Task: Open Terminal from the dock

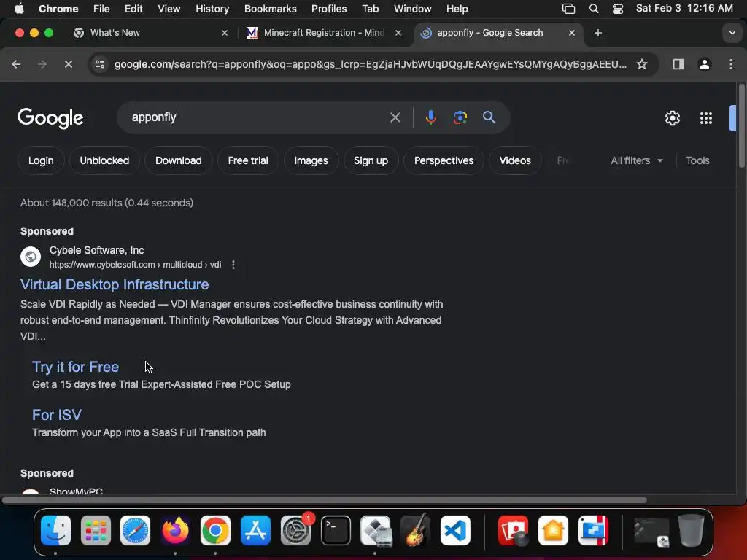Action: [336, 530]
